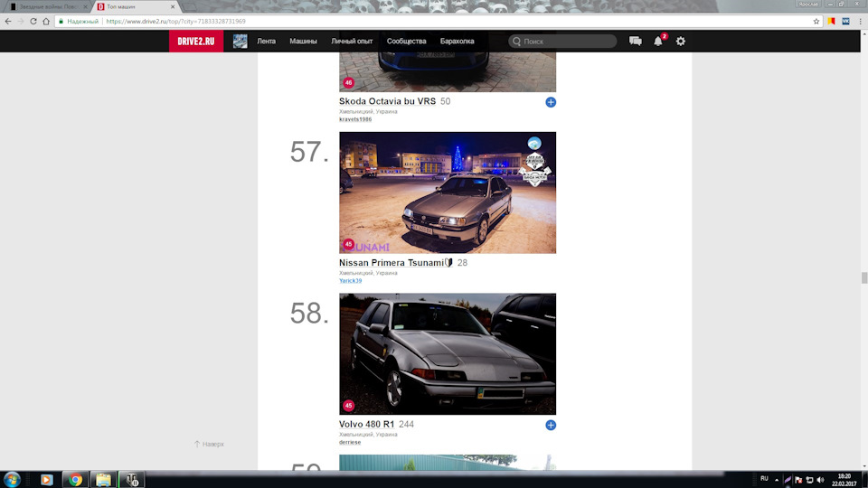The image size is (868, 488).
Task: Open Chrome taskbar icon
Action: pyautogui.click(x=75, y=479)
